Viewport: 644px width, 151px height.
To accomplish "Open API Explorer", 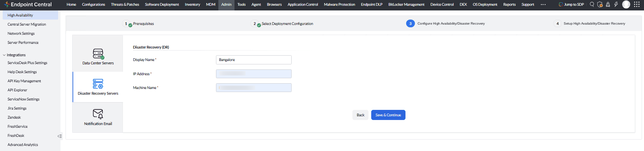I will click(17, 90).
